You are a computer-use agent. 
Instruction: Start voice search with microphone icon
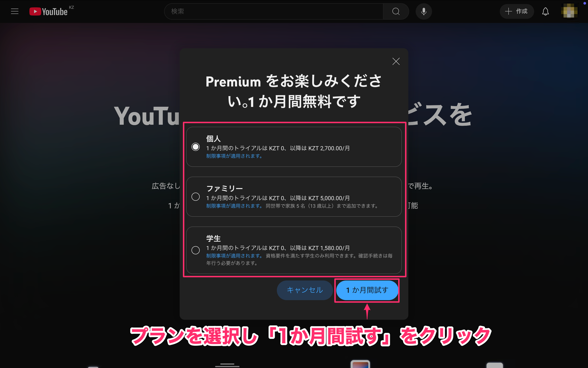click(x=424, y=11)
